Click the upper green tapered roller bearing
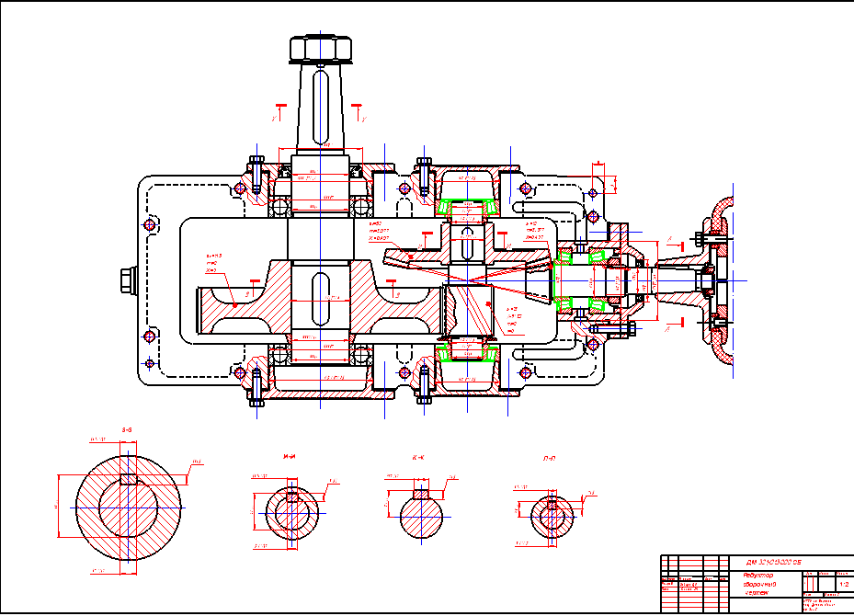Screen dimensions: 854x616 (x=468, y=209)
